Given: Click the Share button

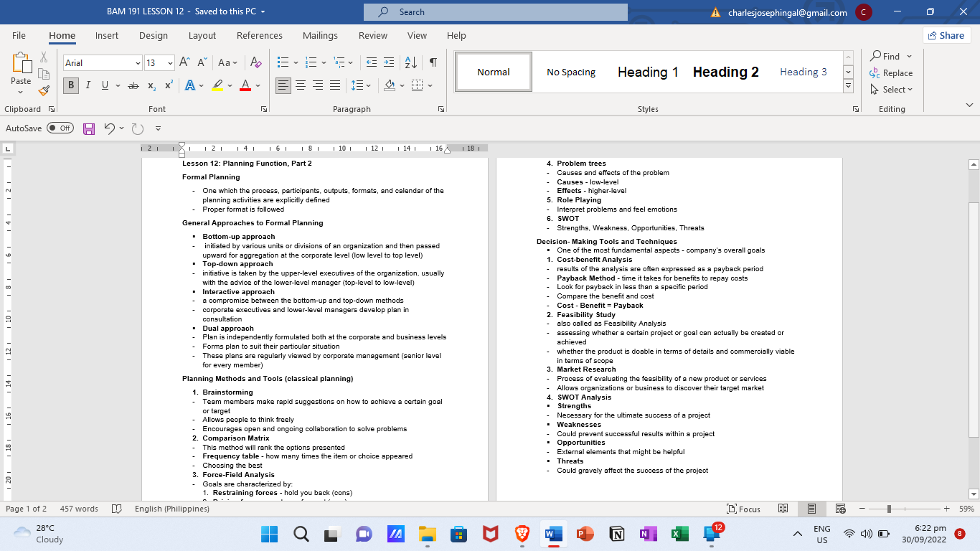Looking at the screenshot, I should point(946,35).
